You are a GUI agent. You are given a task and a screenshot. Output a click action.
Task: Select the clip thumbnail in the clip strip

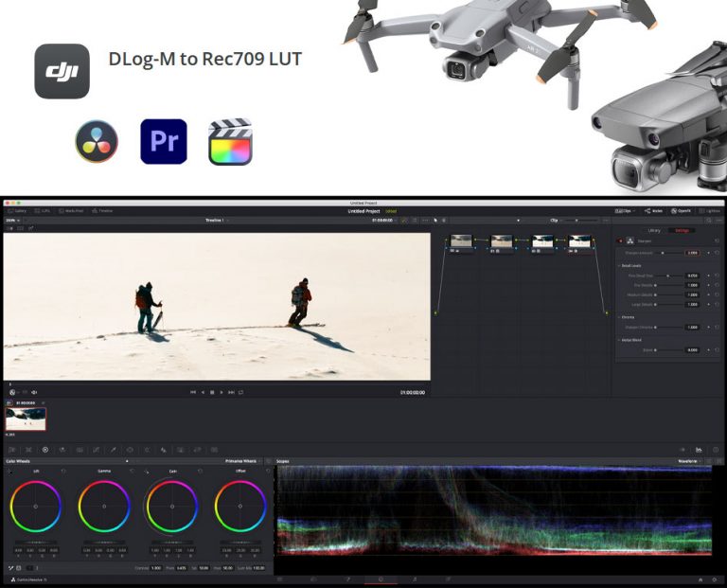[x=26, y=419]
